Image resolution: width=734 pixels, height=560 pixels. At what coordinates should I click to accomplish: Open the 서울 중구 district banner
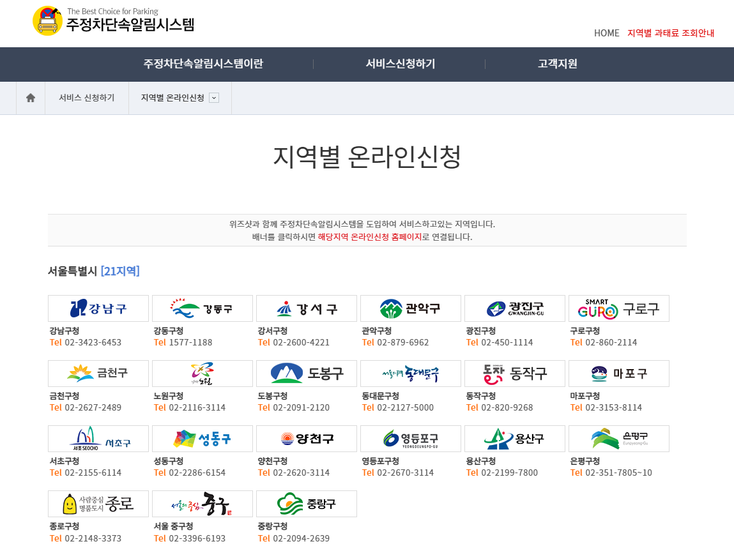tap(203, 504)
